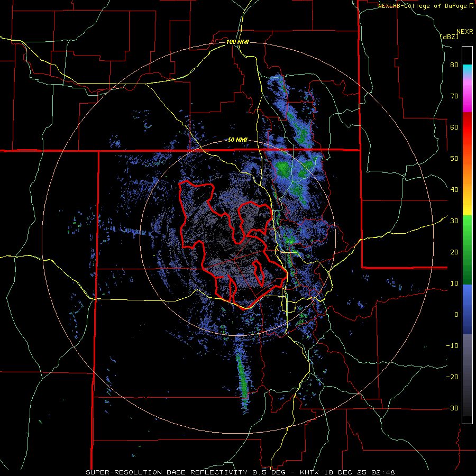Click the NEXR label above the legend
The width and height of the screenshot is (476, 476).
465,32
